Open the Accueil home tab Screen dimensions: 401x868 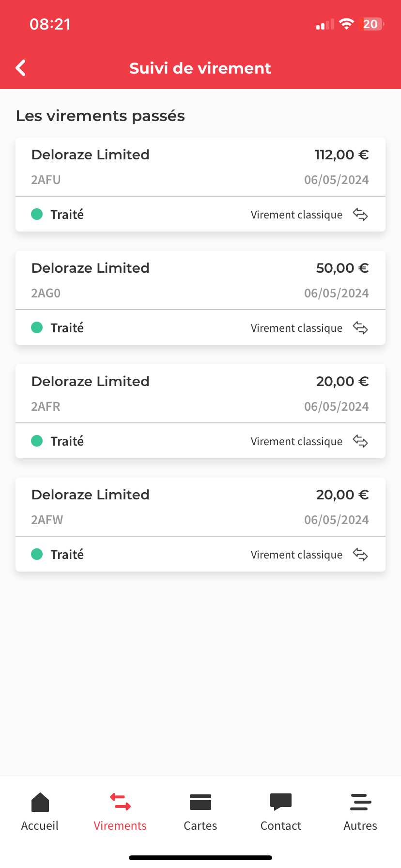[40, 811]
